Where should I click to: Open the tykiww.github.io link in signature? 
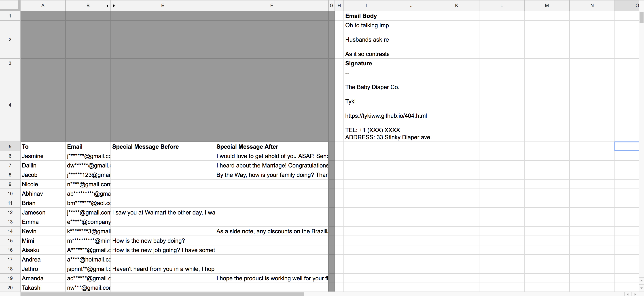[x=386, y=116]
